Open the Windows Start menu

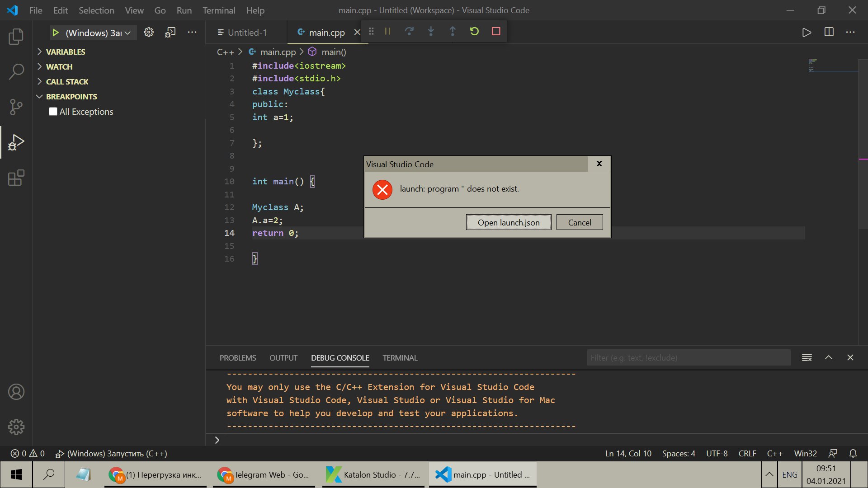[x=16, y=474]
